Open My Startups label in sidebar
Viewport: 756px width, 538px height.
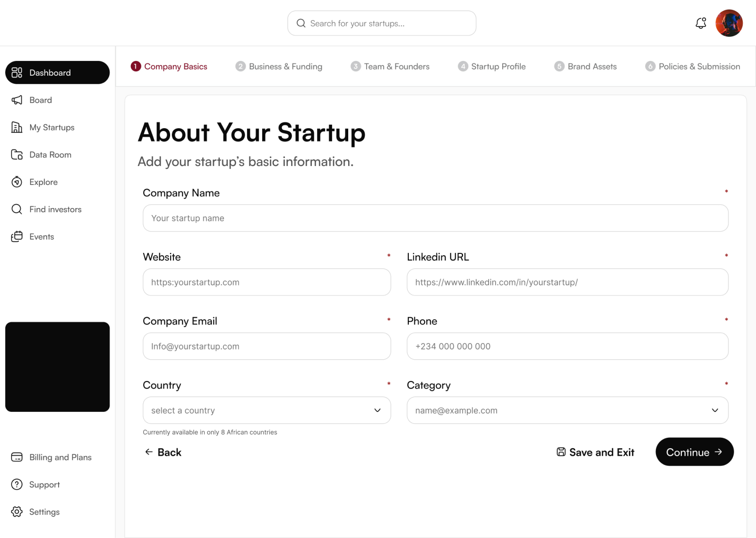tap(52, 127)
